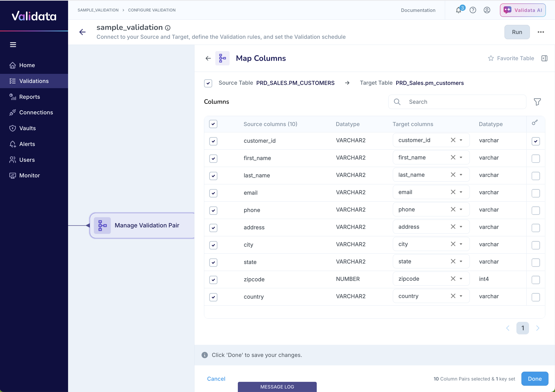Open the target column dropdown for phone
Image resolution: width=555 pixels, height=392 pixels.
461,209
